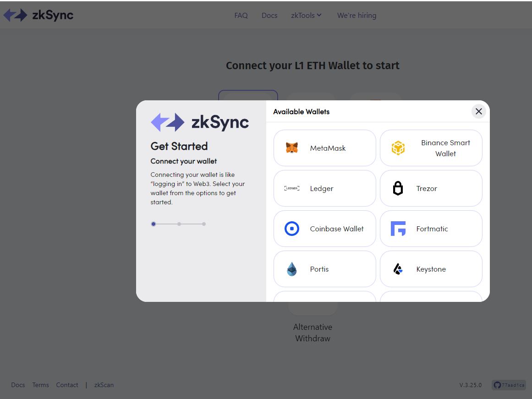The height and width of the screenshot is (399, 532).
Task: Open the Terms link in footer
Action: pos(41,385)
